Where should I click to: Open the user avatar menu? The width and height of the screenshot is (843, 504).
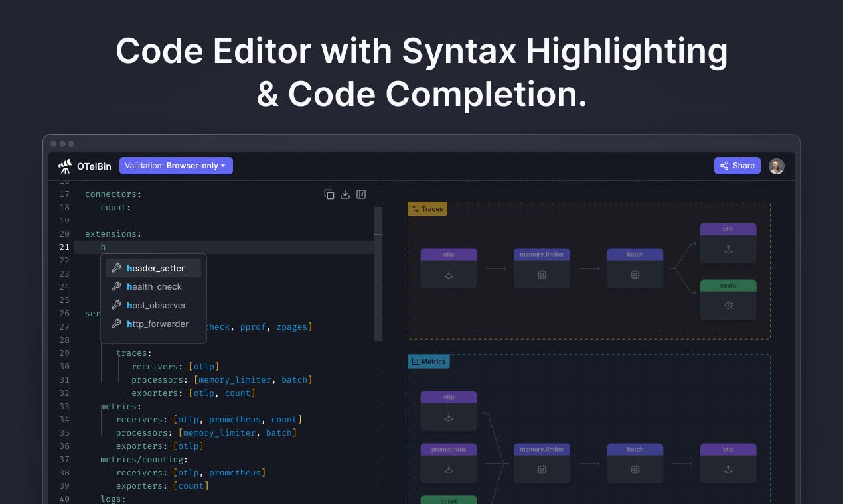pos(777,166)
